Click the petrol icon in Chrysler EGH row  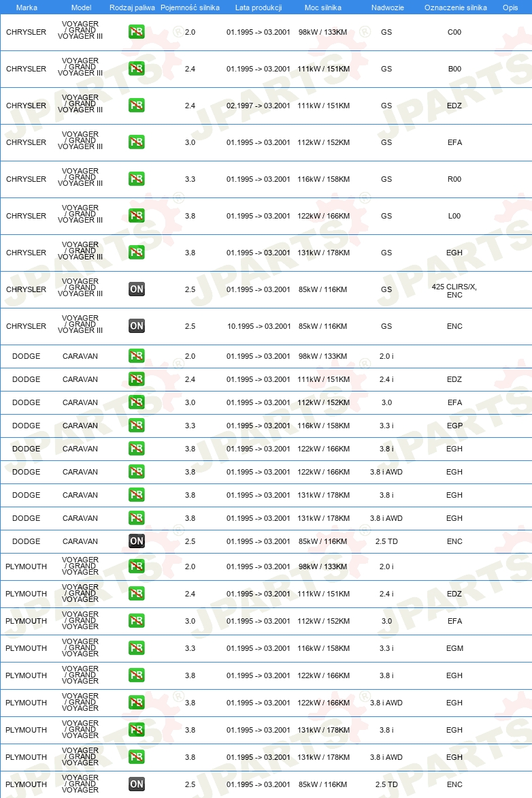click(x=136, y=253)
